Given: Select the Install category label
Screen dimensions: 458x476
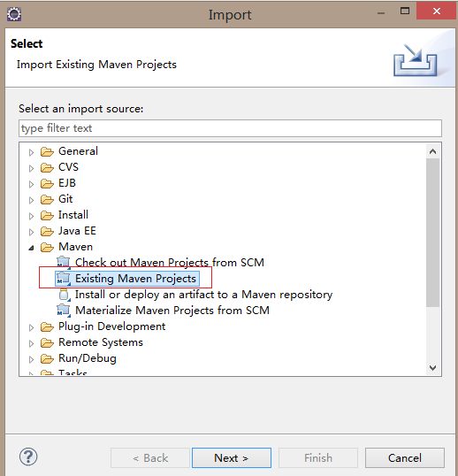Looking at the screenshot, I should pos(73,215).
